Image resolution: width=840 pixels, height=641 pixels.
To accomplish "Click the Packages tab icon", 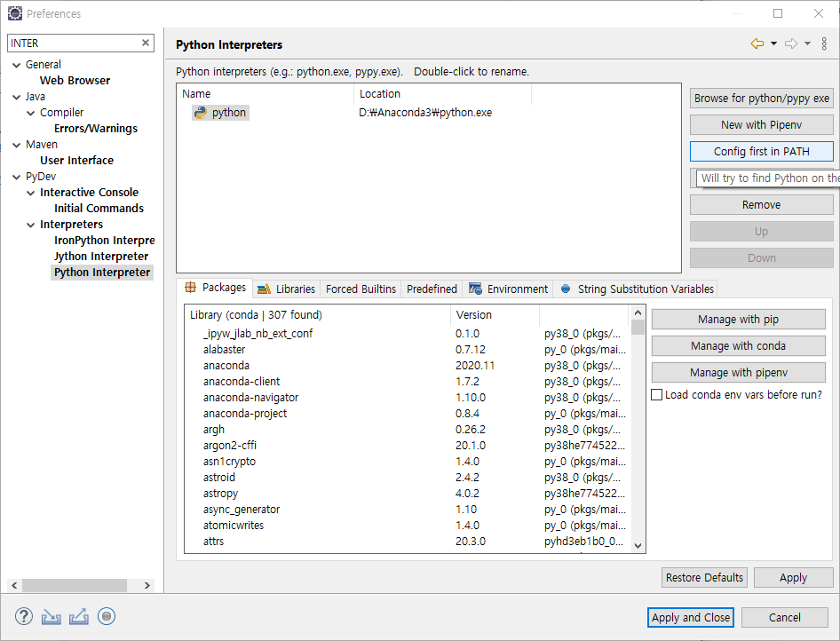I will click(190, 288).
